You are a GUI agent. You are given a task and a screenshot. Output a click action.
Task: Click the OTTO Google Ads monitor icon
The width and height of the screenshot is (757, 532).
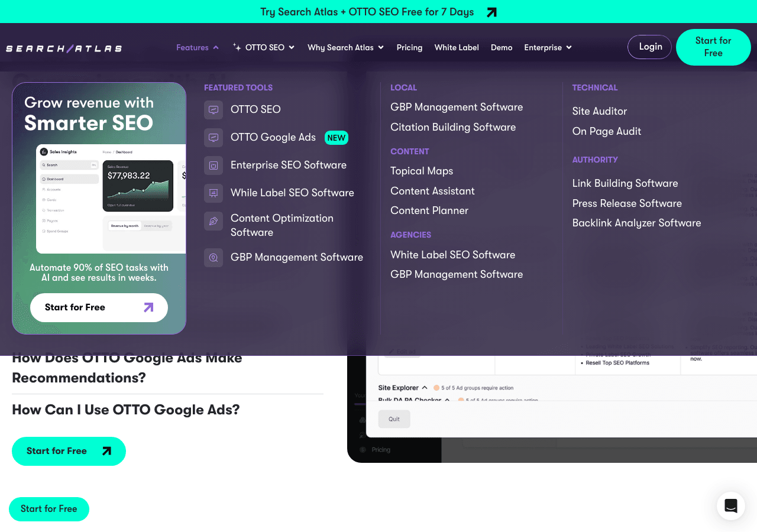tap(213, 138)
